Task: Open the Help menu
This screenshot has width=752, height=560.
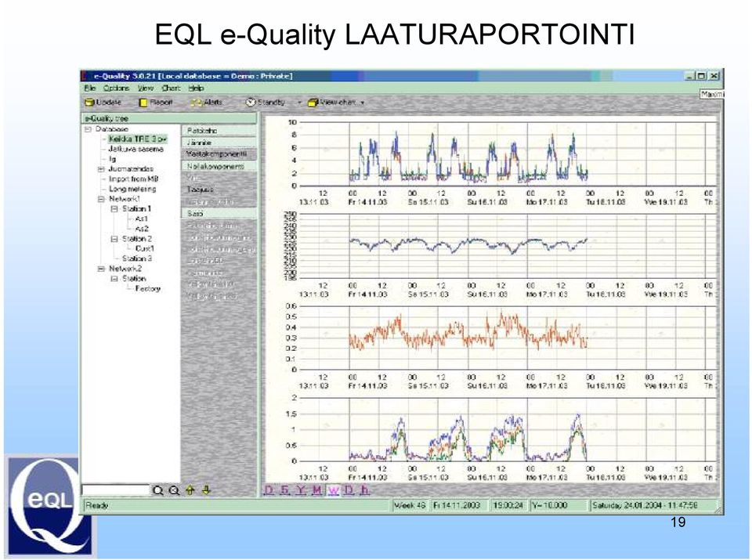Action: click(196, 89)
